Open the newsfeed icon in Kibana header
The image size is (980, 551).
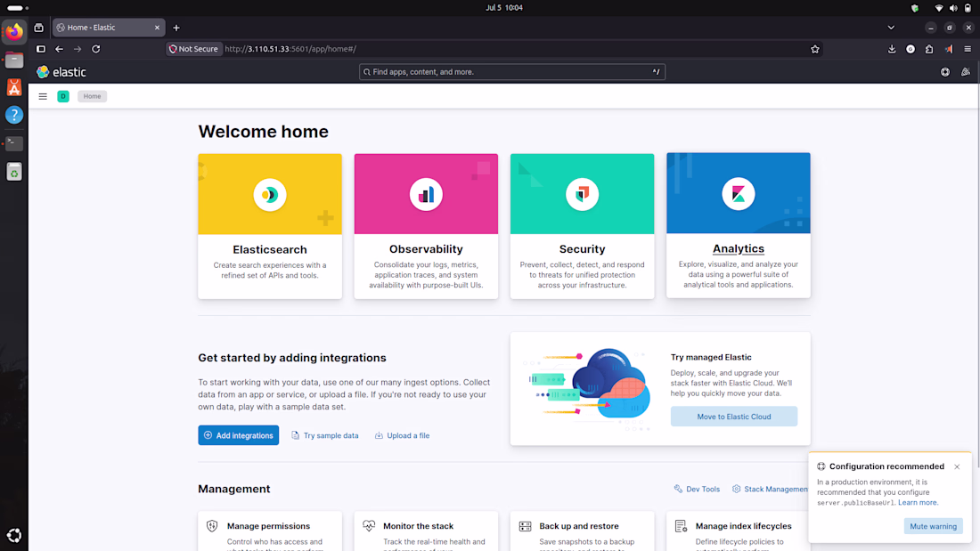tap(966, 72)
